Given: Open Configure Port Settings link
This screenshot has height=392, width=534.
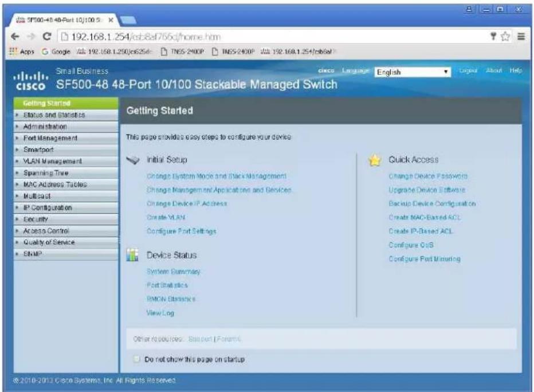Looking at the screenshot, I should pyautogui.click(x=181, y=231).
